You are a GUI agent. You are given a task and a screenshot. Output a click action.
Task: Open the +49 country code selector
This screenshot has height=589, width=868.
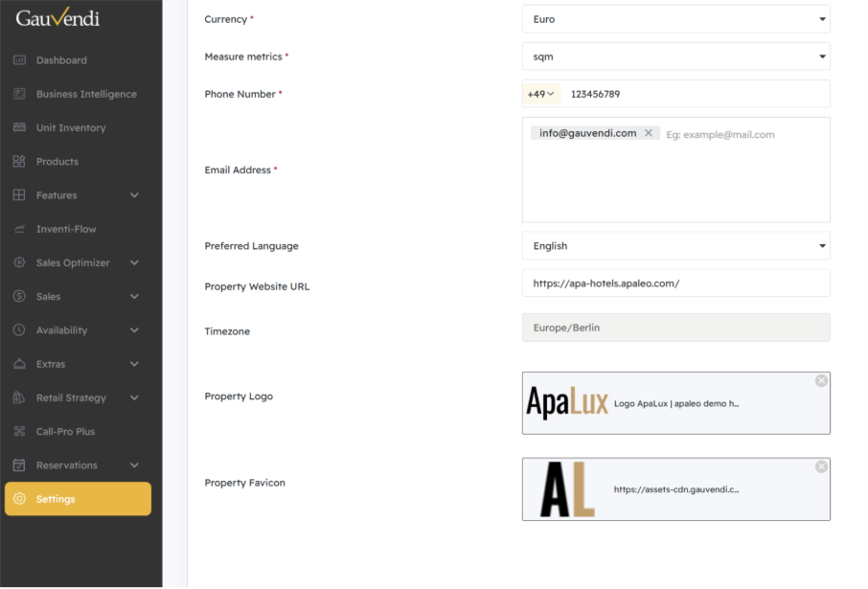541,94
